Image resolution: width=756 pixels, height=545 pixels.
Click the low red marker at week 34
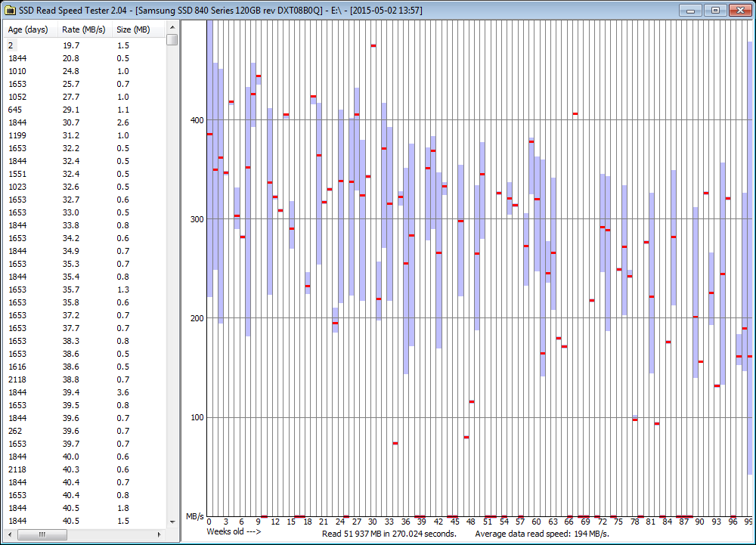click(395, 443)
